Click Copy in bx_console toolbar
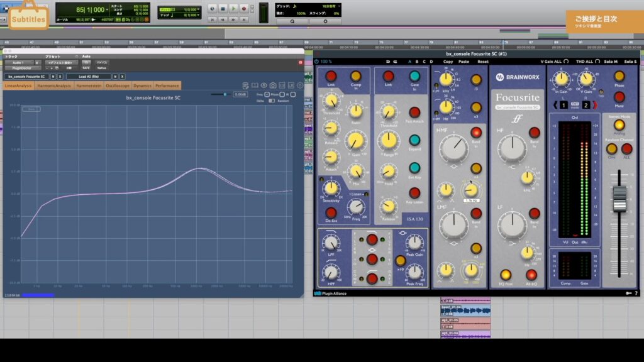The width and height of the screenshot is (644, 362). (x=448, y=62)
